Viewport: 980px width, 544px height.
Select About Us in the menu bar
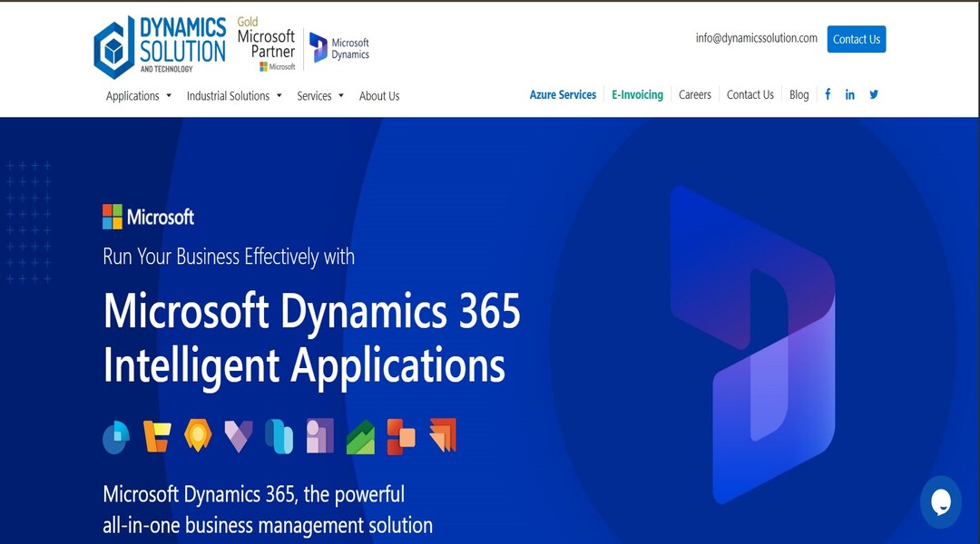pos(379,95)
